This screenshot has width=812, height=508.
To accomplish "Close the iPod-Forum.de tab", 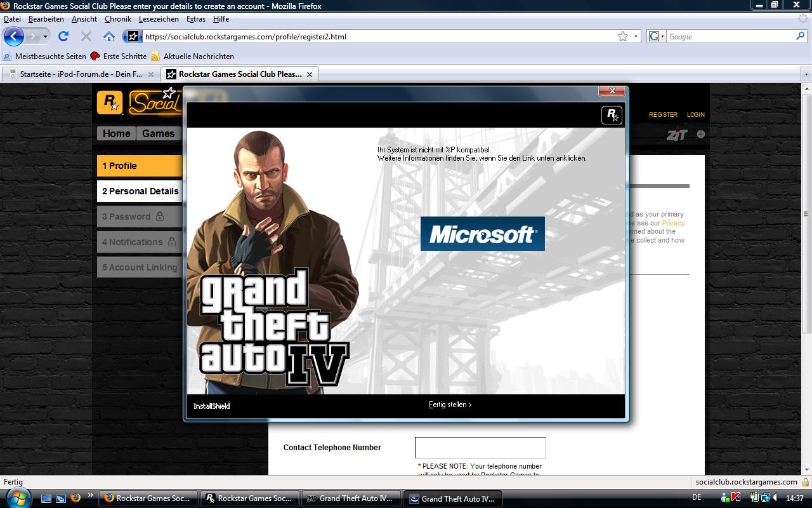I will click(151, 74).
